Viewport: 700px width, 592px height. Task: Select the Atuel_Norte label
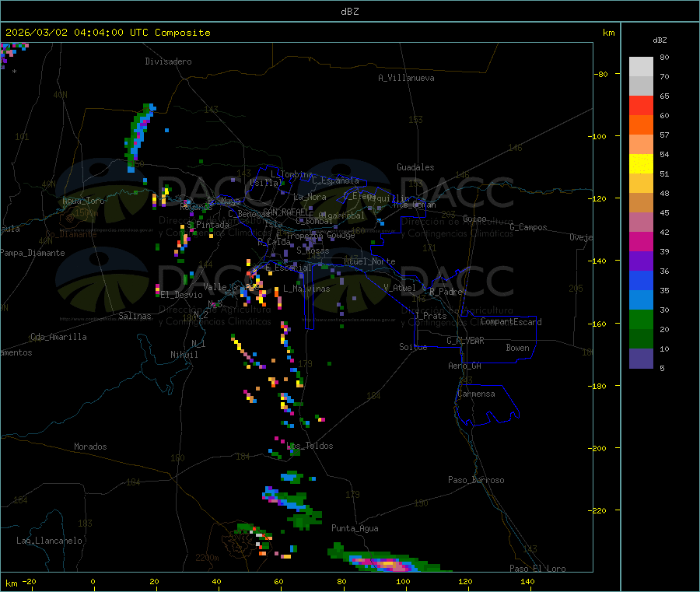click(x=369, y=261)
